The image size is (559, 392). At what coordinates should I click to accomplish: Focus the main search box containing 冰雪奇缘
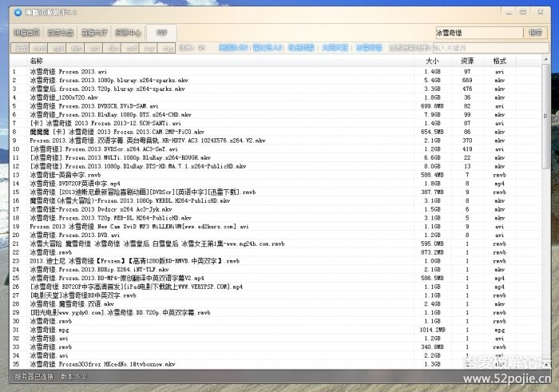(x=479, y=33)
